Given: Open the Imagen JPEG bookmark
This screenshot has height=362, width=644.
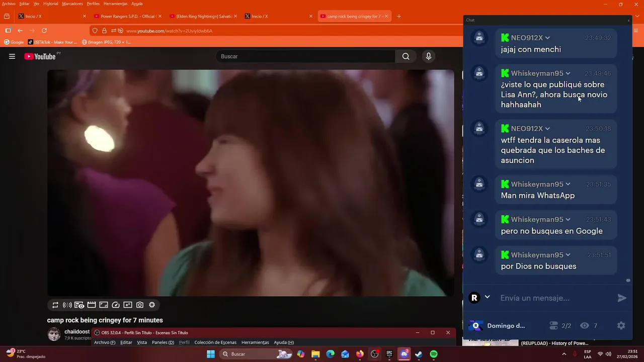Looking at the screenshot, I should tap(106, 42).
